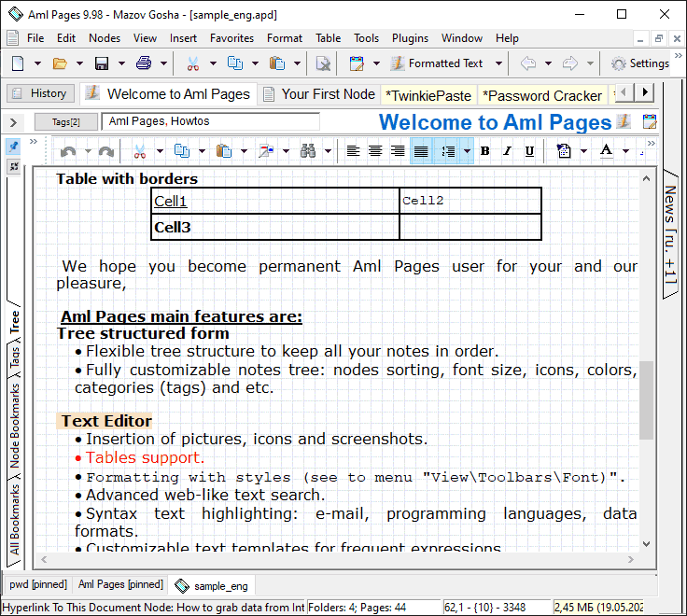Image resolution: width=687 pixels, height=616 pixels.
Task: Toggle underline formatting
Action: [x=529, y=151]
